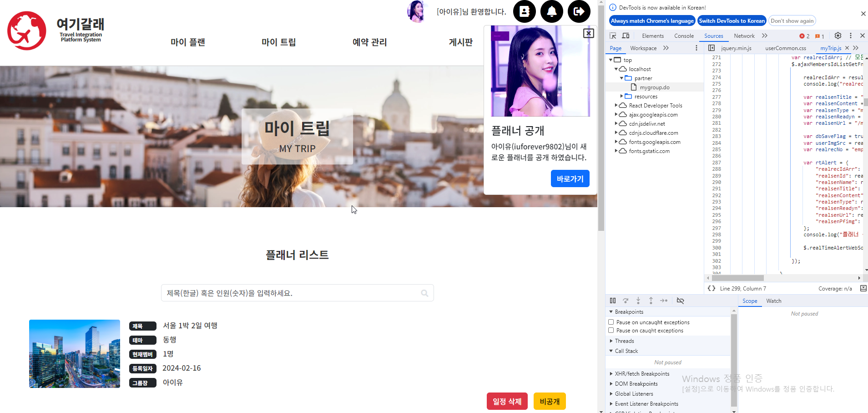Open the Workspace pane tab

click(x=643, y=48)
